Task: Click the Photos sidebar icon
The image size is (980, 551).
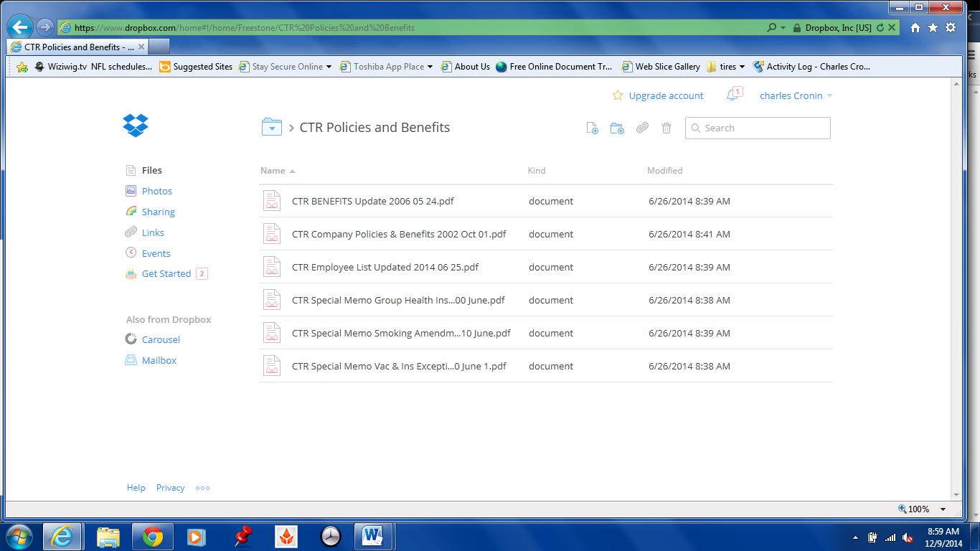Action: coord(131,191)
